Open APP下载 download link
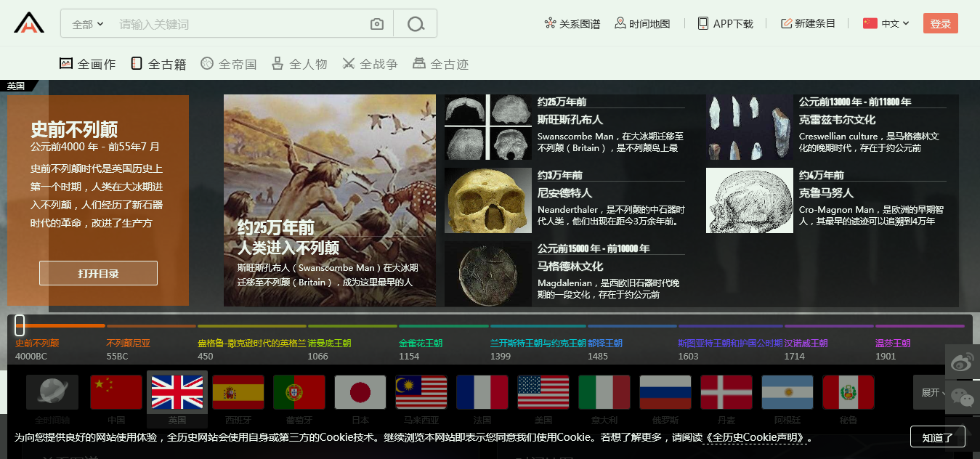 pyautogui.click(x=725, y=23)
